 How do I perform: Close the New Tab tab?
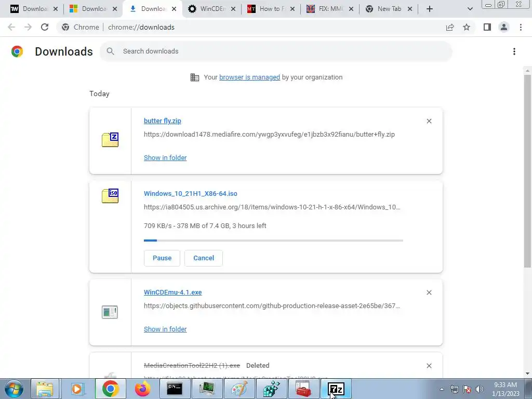(x=410, y=9)
